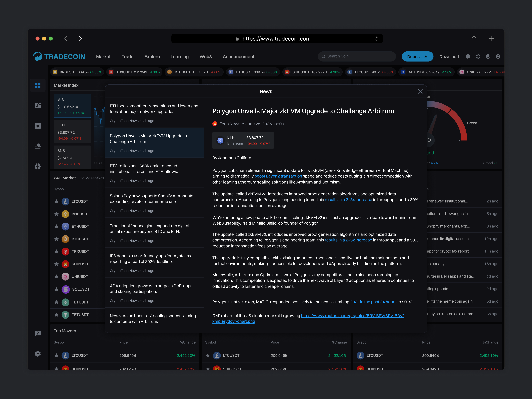
Task: Focus the Search Coin field
Action: [357, 56]
